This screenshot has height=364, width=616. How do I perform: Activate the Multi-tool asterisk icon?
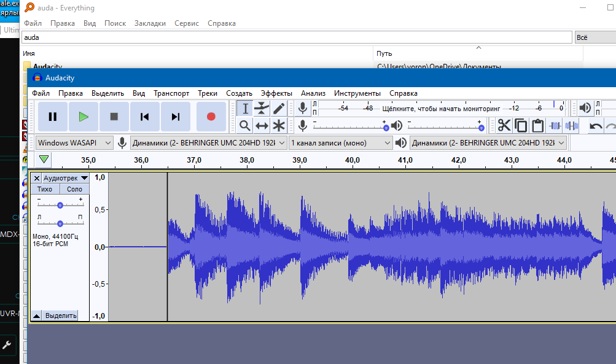coord(279,126)
